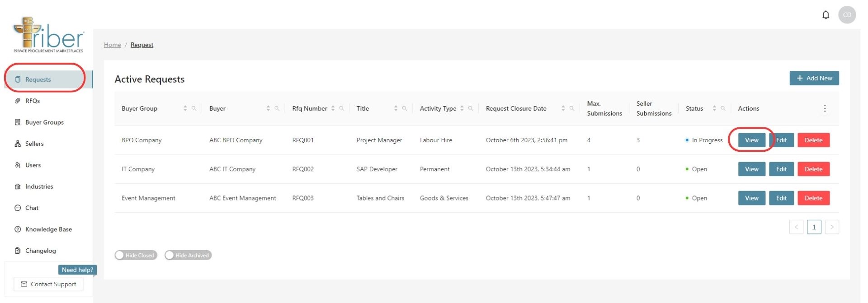
Task: Click the In Progress status
Action: [x=704, y=140]
